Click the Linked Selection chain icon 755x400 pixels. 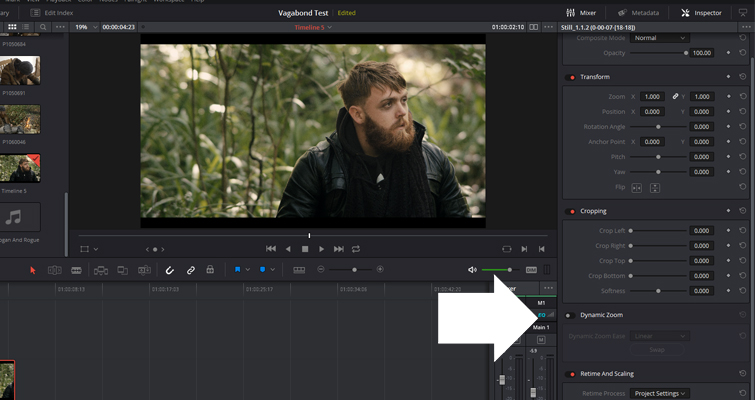pos(191,270)
